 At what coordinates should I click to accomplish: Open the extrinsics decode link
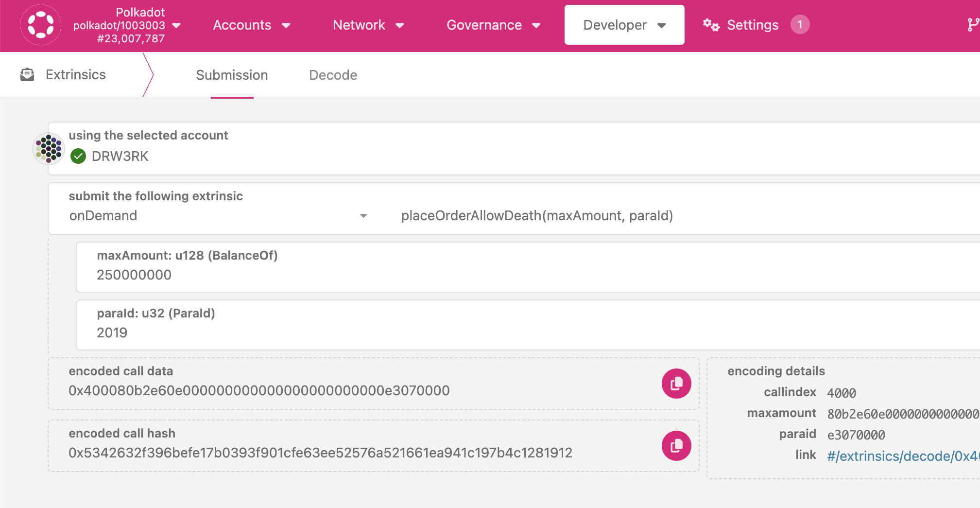pyautogui.click(x=902, y=456)
